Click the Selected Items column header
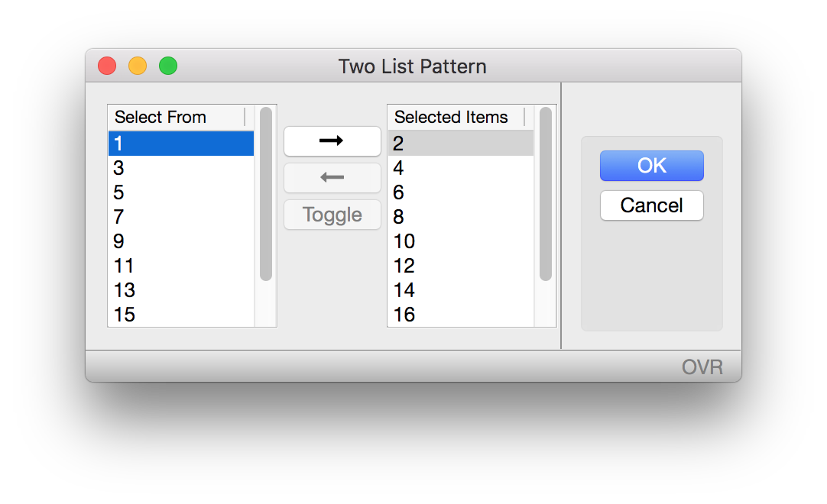Image resolution: width=827 pixels, height=504 pixels. pyautogui.click(x=451, y=117)
